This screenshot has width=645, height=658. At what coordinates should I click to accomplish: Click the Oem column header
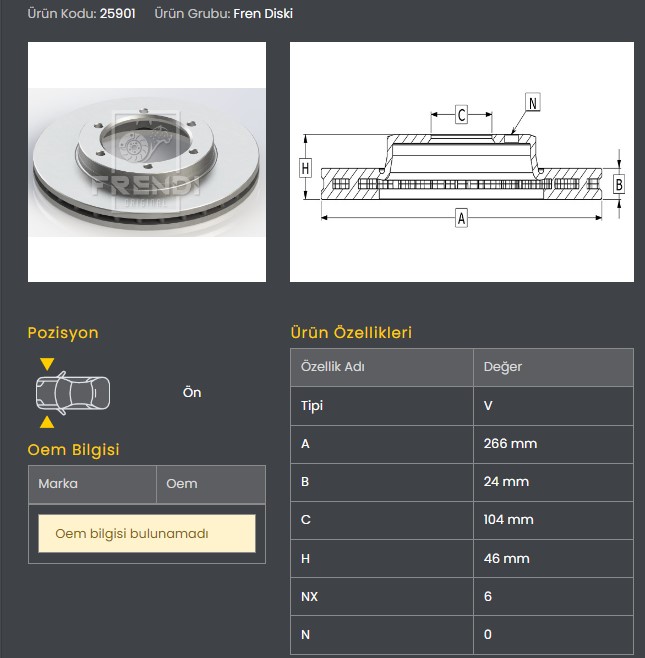(182, 484)
